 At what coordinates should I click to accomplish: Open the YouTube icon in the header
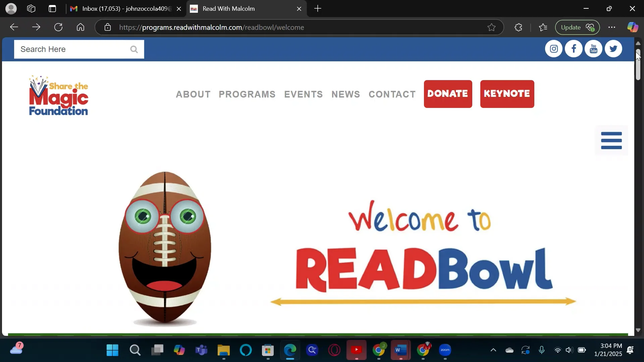593,49
